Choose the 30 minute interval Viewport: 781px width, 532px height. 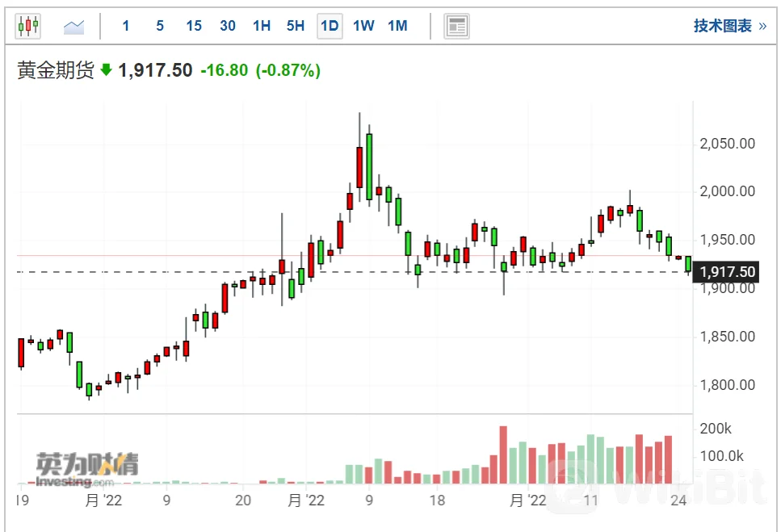[x=228, y=26]
